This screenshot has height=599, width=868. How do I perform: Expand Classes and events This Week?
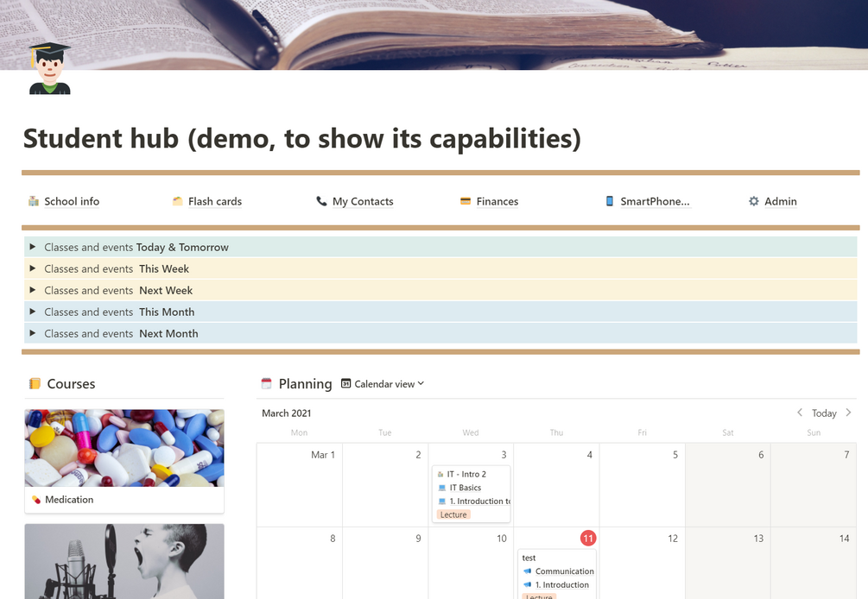pyautogui.click(x=33, y=268)
